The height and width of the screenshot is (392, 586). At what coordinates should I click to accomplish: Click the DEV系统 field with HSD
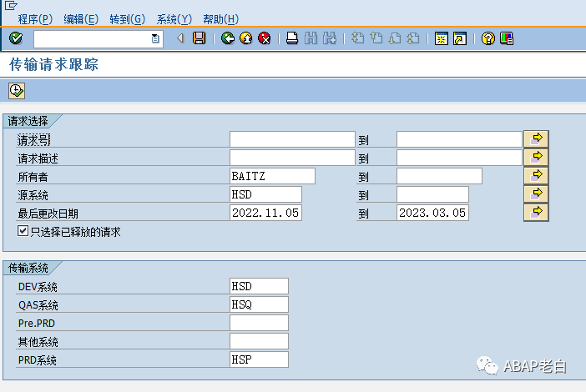(x=259, y=286)
